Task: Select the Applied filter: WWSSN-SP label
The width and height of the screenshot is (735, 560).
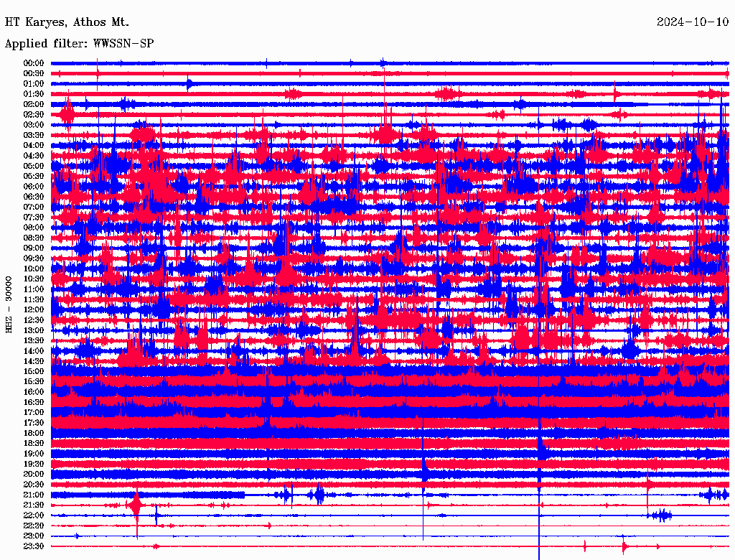Action: coord(79,44)
